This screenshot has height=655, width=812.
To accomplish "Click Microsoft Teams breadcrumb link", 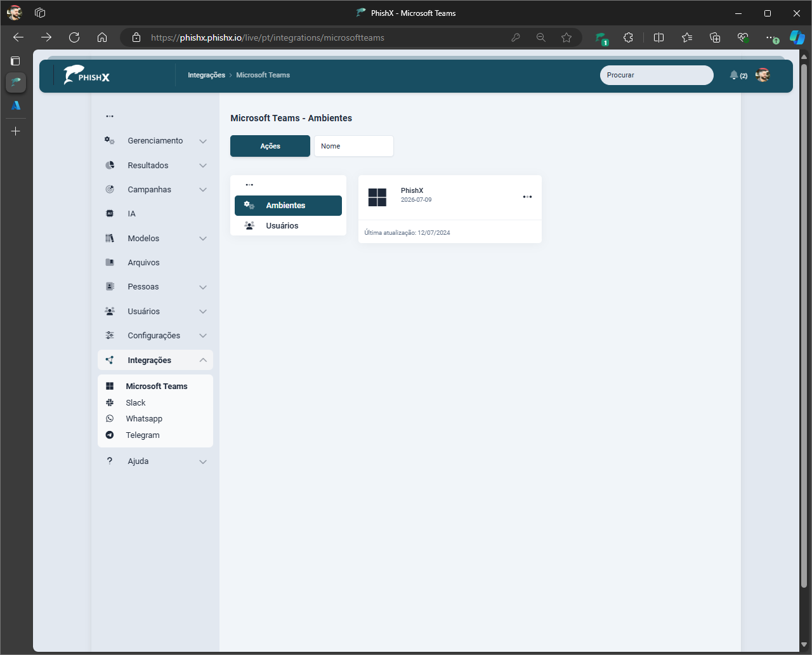I will point(263,75).
